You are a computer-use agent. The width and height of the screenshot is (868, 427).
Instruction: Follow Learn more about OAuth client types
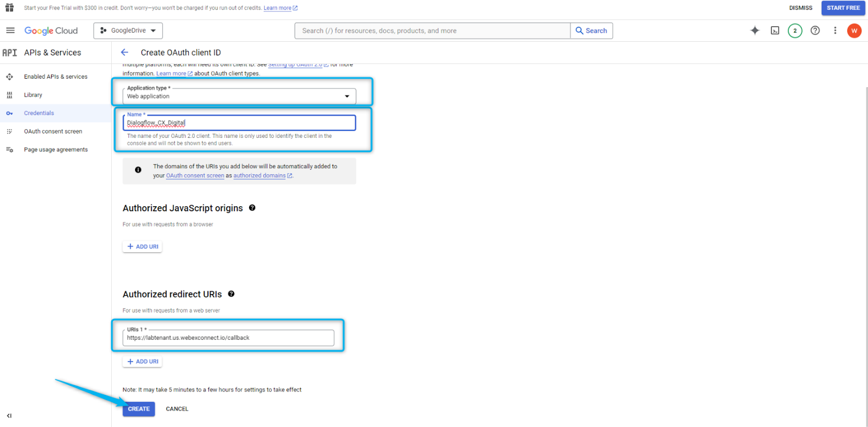174,74
